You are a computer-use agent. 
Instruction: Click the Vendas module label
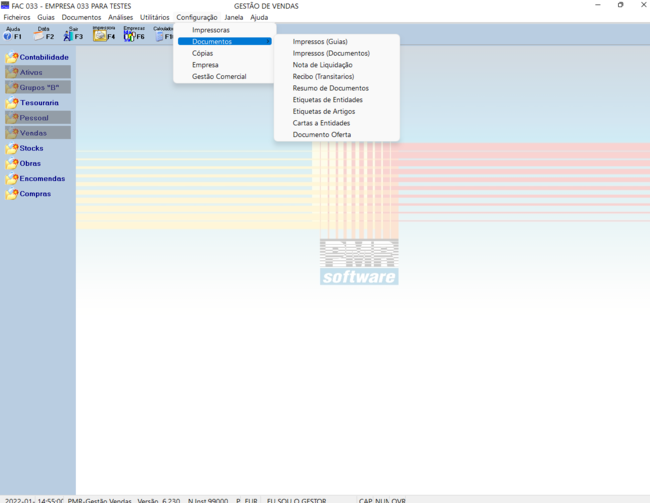point(33,133)
